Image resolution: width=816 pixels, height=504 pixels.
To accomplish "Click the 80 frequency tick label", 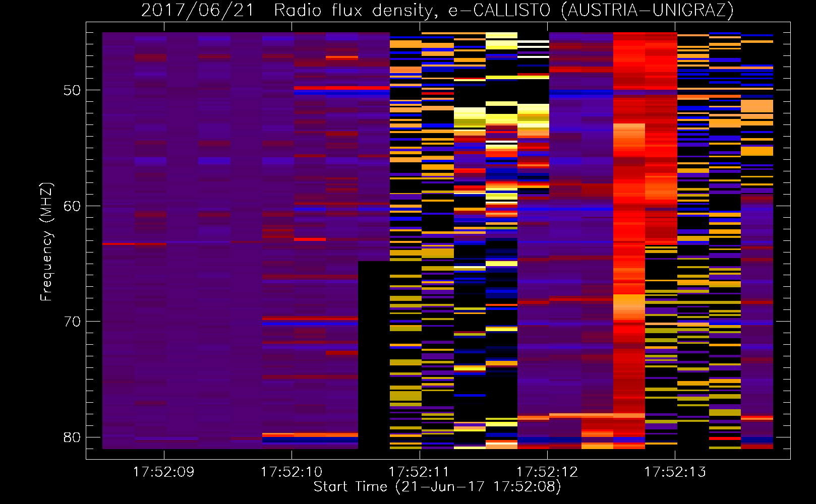I will [x=72, y=437].
